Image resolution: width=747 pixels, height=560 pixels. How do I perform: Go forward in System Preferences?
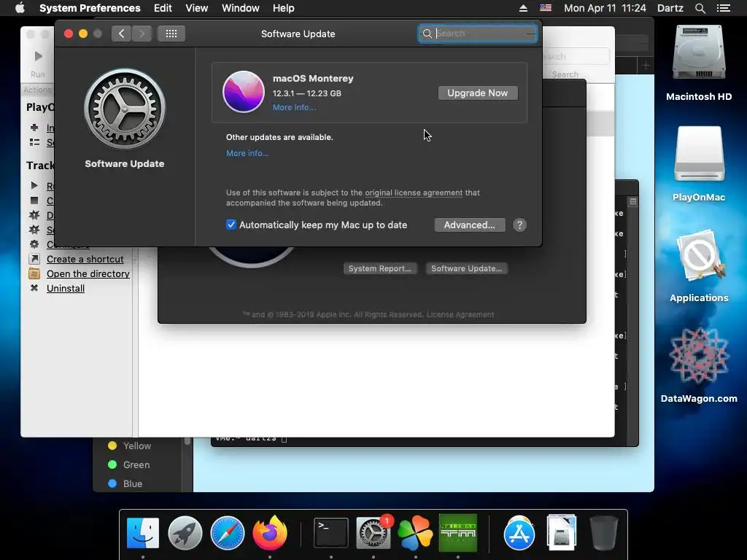142,34
